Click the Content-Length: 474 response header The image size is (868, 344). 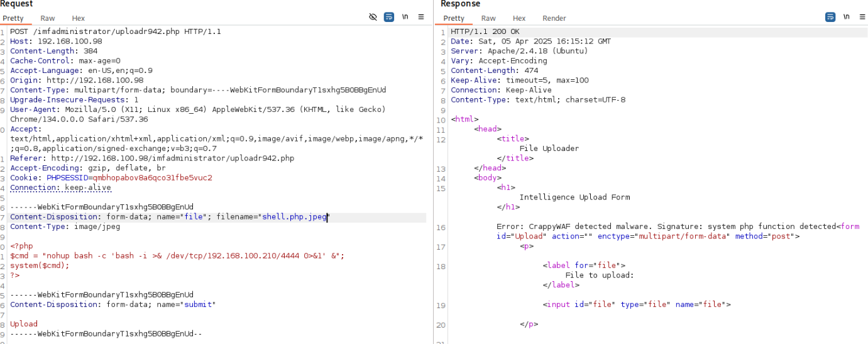click(x=494, y=70)
